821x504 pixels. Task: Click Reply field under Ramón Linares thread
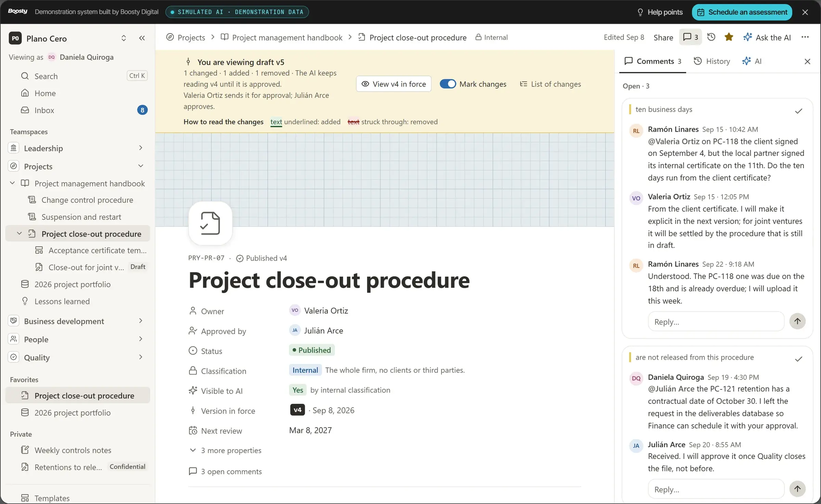716,321
